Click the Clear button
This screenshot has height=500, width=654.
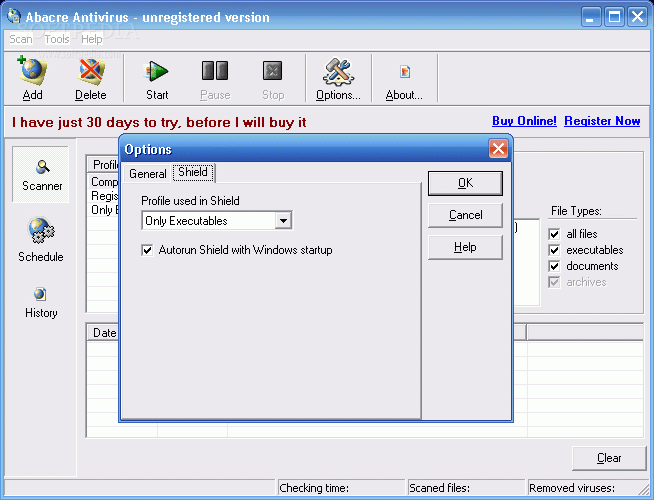[609, 458]
